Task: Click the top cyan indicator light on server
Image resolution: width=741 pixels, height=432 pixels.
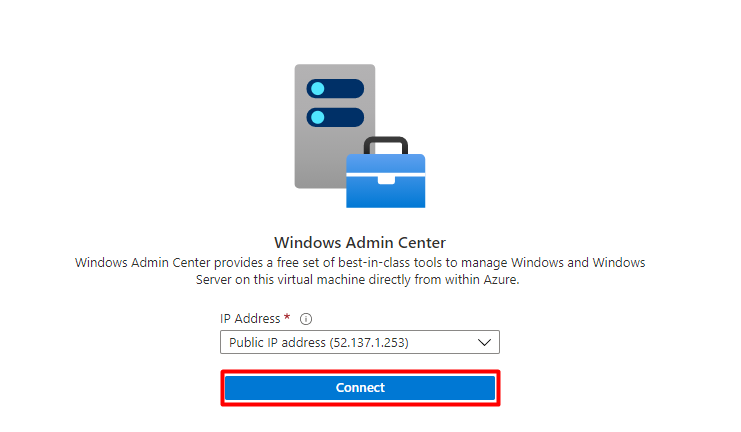Action: tap(318, 88)
